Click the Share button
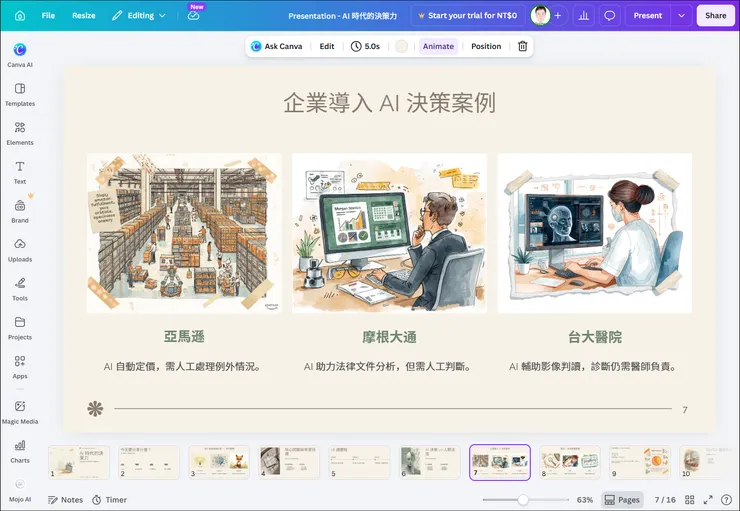This screenshot has height=511, width=740. [715, 16]
